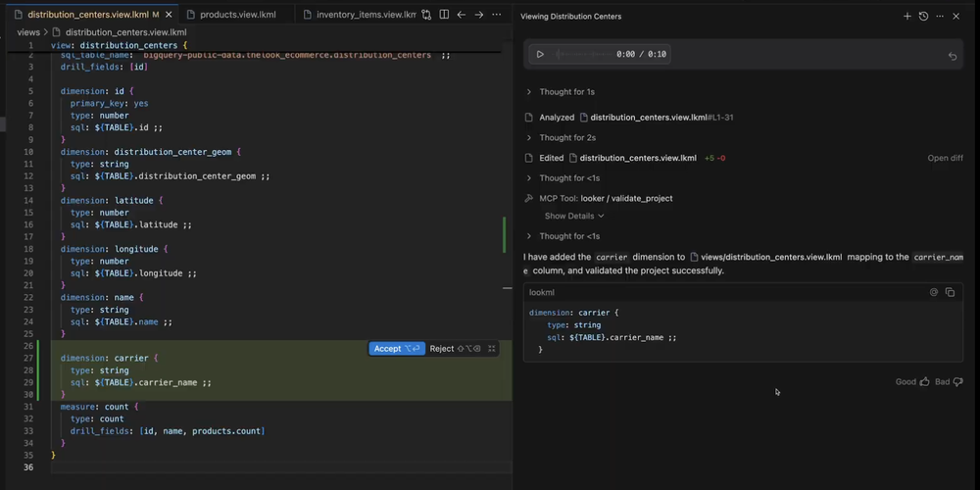Click the Edited step icon
980x490 pixels.
tap(529, 158)
